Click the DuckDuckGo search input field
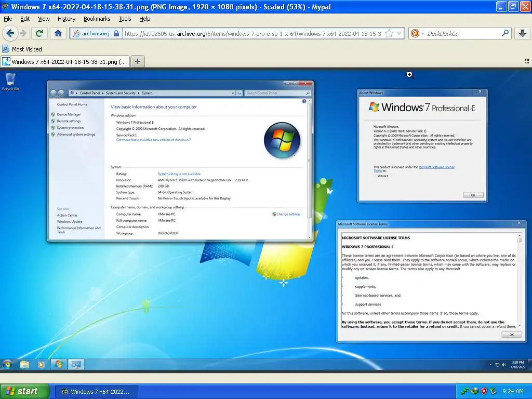Viewport: 532px width, 399px height. 463,34
